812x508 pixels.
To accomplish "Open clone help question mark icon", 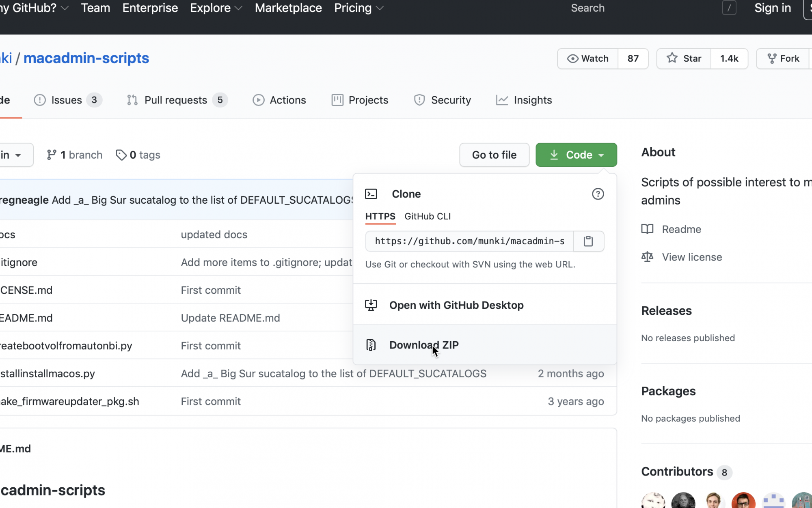I will pyautogui.click(x=598, y=194).
